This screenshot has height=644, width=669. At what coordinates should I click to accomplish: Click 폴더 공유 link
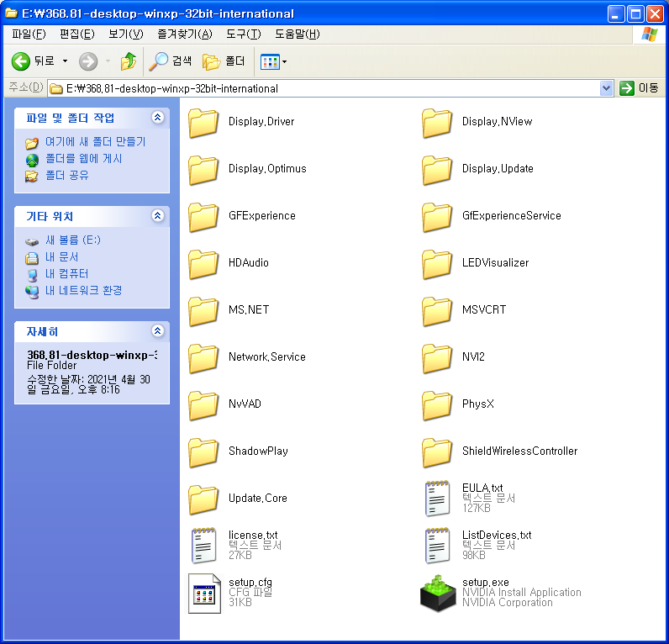pos(67,176)
